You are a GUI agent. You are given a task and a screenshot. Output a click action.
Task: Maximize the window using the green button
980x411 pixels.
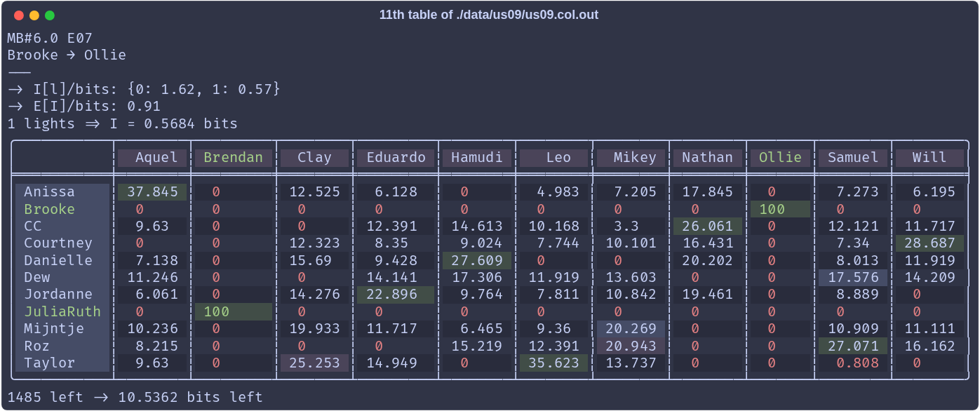(x=50, y=15)
